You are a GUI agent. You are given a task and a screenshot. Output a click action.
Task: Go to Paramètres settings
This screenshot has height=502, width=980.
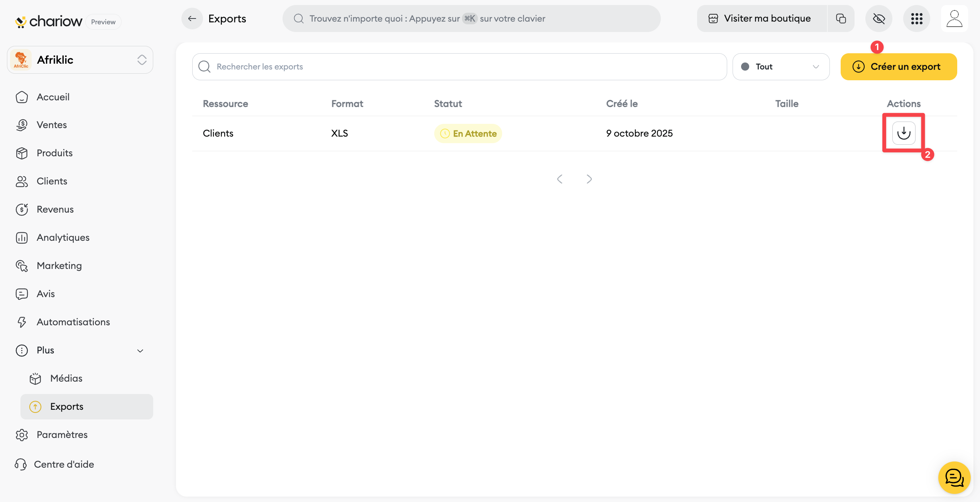tap(62, 434)
